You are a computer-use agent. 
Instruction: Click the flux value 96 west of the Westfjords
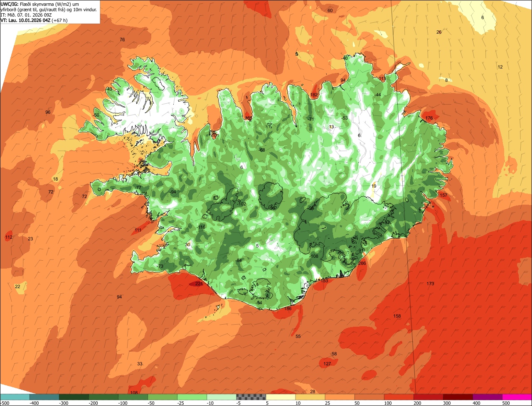coord(48,113)
